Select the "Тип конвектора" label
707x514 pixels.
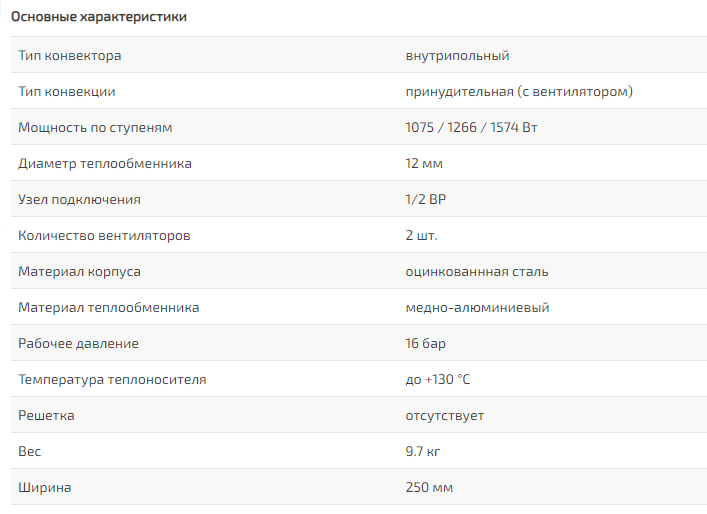pyautogui.click(x=70, y=56)
